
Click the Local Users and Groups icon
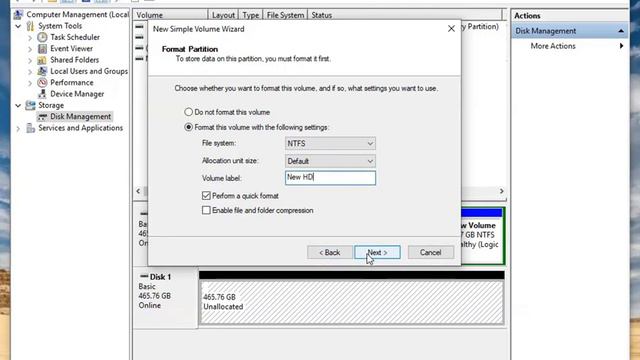click(x=42, y=71)
